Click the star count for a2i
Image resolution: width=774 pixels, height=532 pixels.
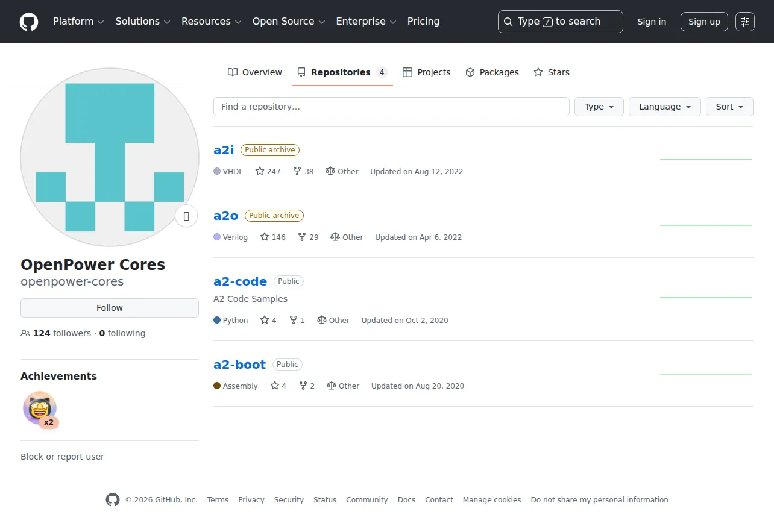tap(268, 172)
